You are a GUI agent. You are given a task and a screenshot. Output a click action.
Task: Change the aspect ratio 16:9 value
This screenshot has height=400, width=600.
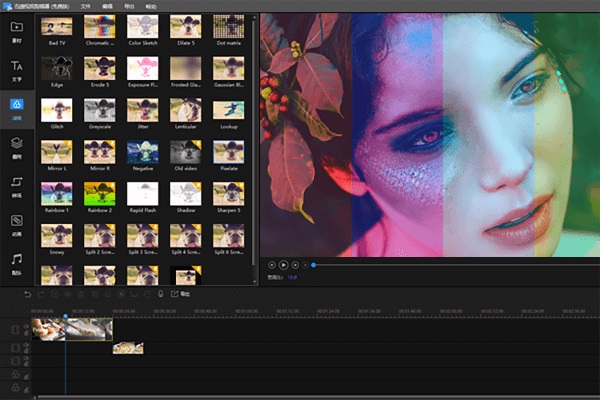pos(292,277)
